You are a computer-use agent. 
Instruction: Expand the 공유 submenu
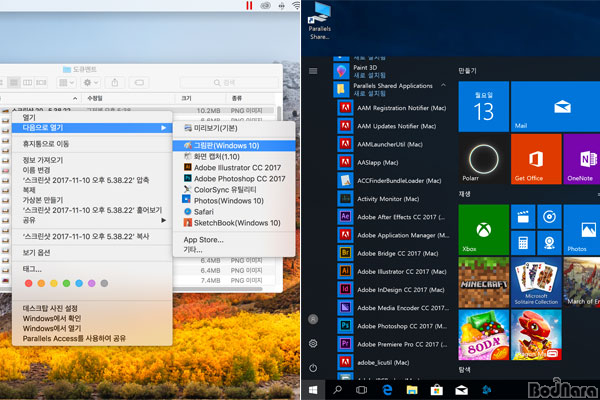(92, 220)
